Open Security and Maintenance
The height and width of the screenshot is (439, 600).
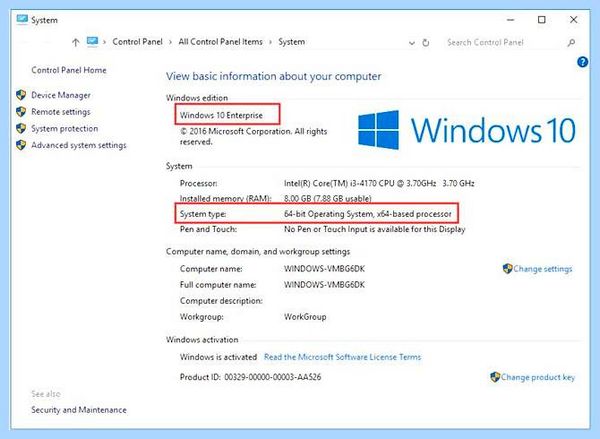[79, 410]
